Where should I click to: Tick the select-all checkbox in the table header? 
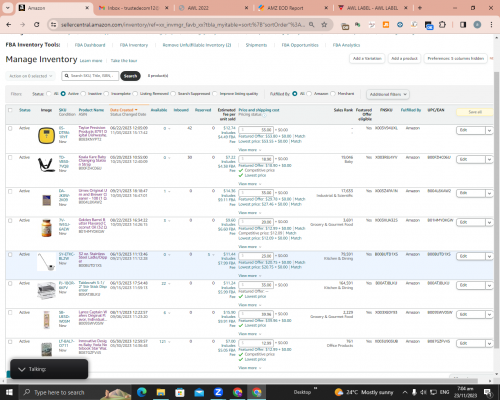click(x=10, y=110)
